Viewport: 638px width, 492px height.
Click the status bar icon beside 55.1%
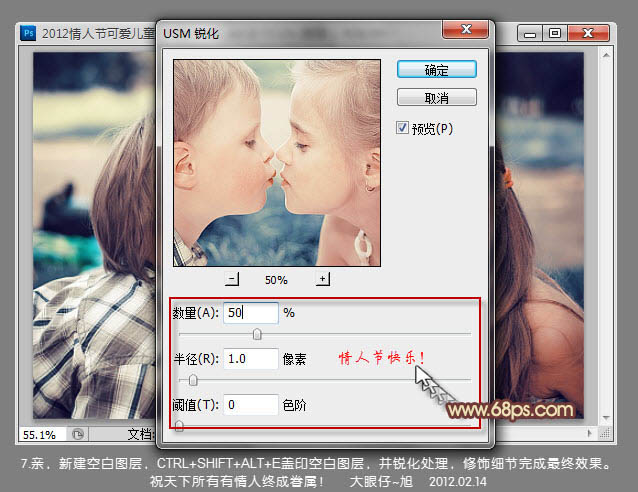[78, 435]
